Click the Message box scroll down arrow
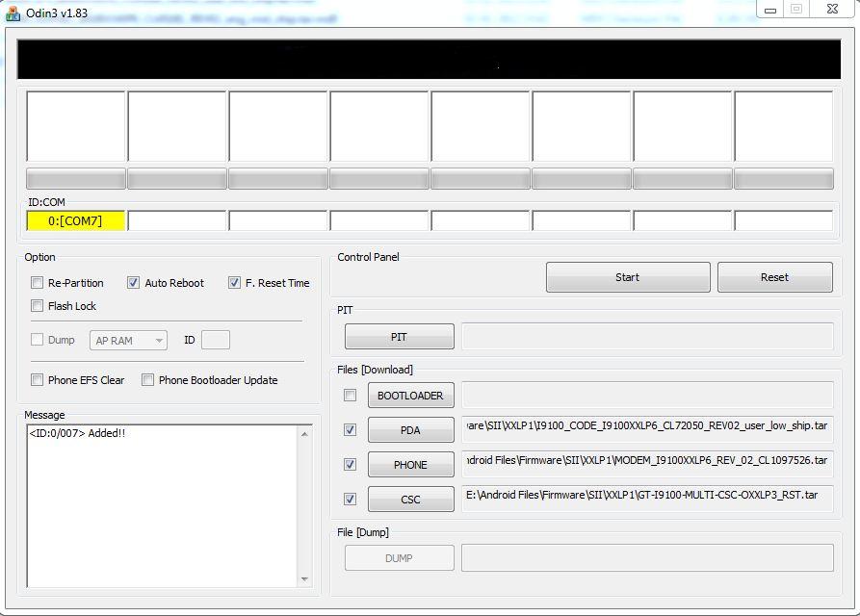This screenshot has width=860, height=616. [305, 579]
